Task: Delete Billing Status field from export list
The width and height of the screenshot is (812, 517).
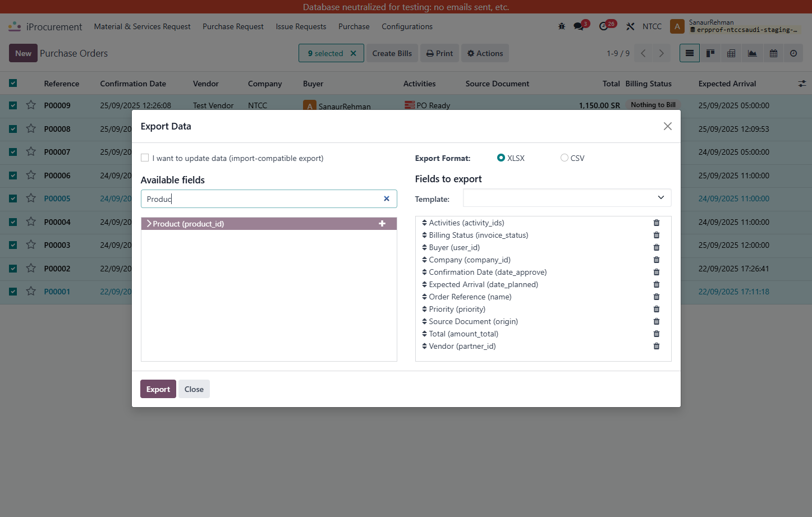Action: (x=657, y=235)
